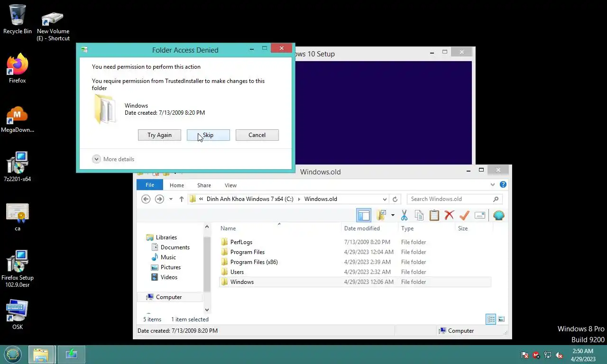
Task: Click the teal shell toolbar icon
Action: (x=498, y=215)
